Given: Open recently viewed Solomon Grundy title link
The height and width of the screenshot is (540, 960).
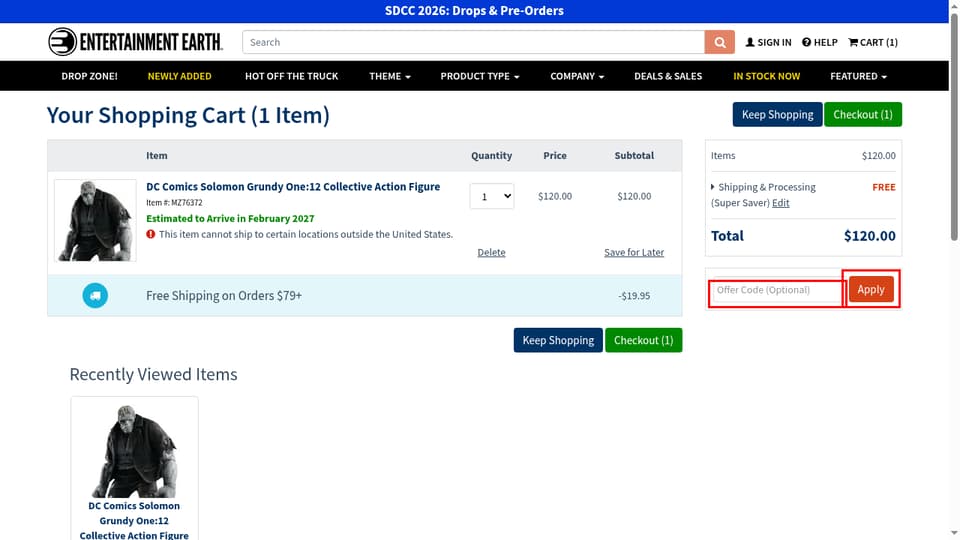Looking at the screenshot, I should (x=134, y=520).
